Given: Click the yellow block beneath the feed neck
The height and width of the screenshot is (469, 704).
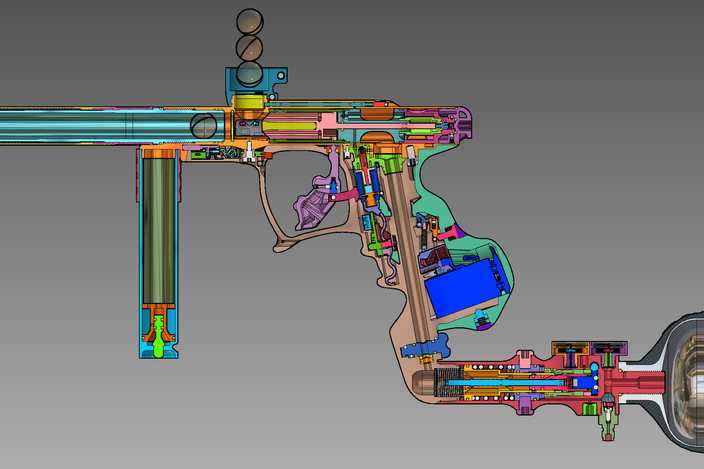Looking at the screenshot, I should click(250, 102).
